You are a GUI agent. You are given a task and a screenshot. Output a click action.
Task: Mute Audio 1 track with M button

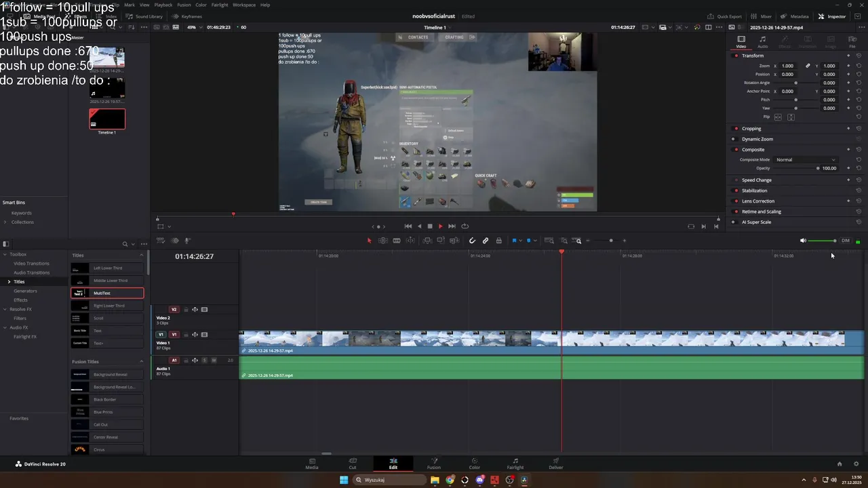(x=214, y=360)
